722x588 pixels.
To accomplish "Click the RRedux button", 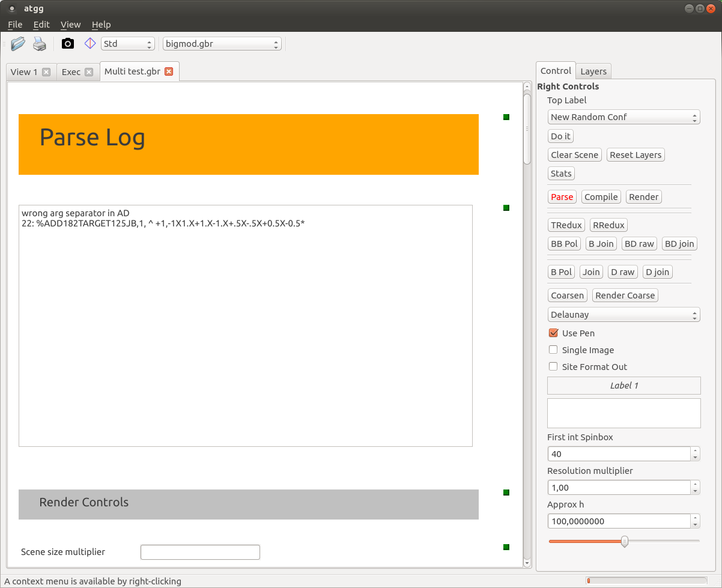I will pyautogui.click(x=609, y=225).
